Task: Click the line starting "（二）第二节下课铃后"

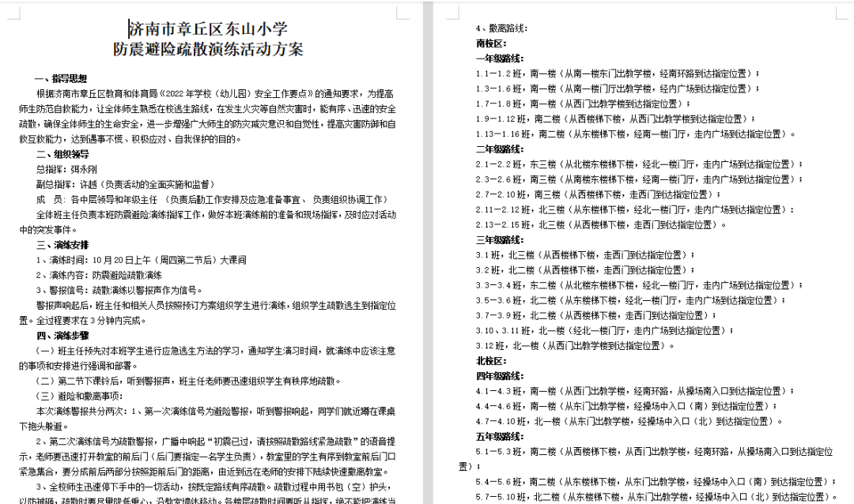Action: [x=188, y=381]
